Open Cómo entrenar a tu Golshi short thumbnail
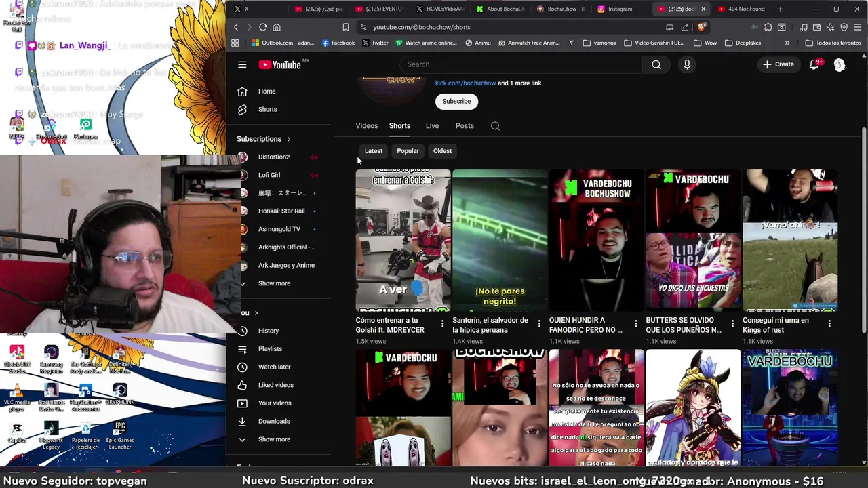868x488 pixels. [x=403, y=241]
